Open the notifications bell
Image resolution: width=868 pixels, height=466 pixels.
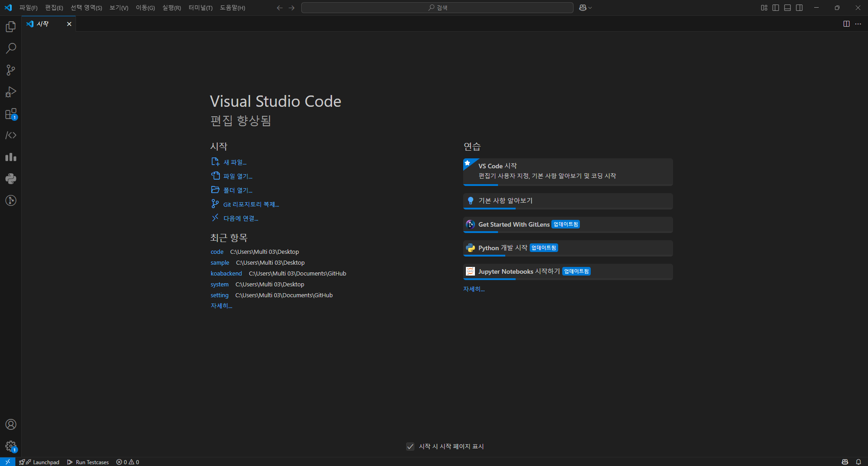point(858,462)
